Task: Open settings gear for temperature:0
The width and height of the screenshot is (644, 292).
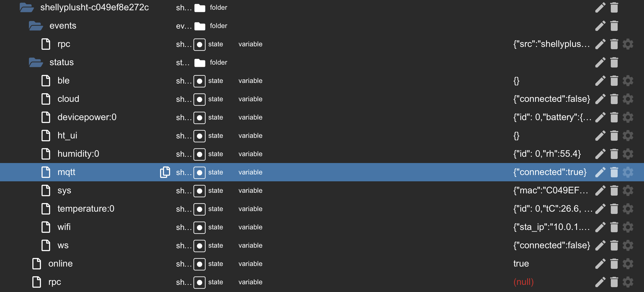Action: click(628, 209)
